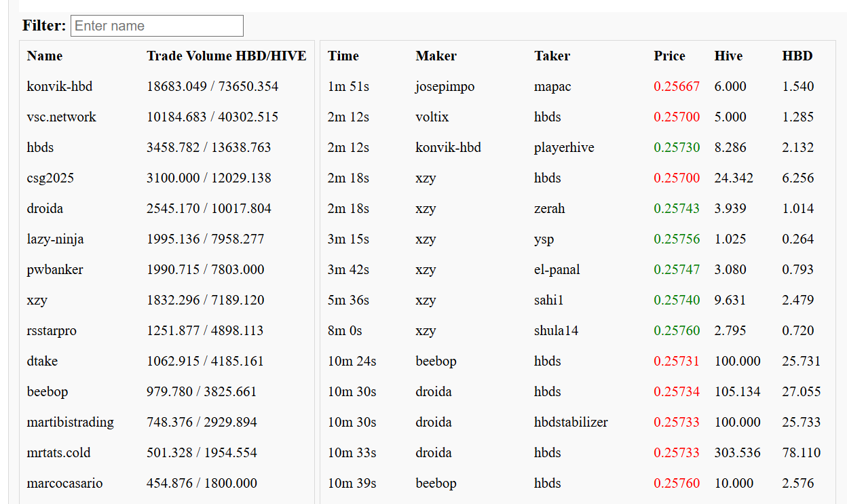This screenshot has height=504, width=847.
Task: Click the red price 0.25667
Action: click(x=677, y=87)
